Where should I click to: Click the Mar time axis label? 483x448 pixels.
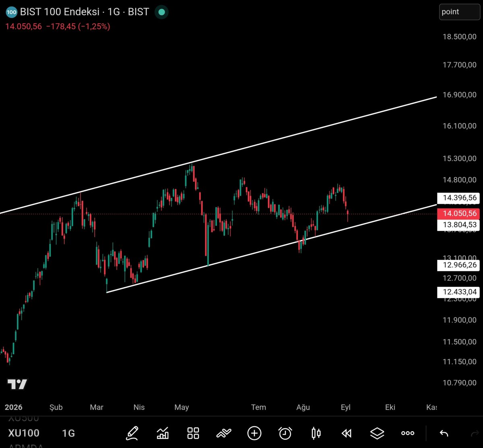coord(97,407)
